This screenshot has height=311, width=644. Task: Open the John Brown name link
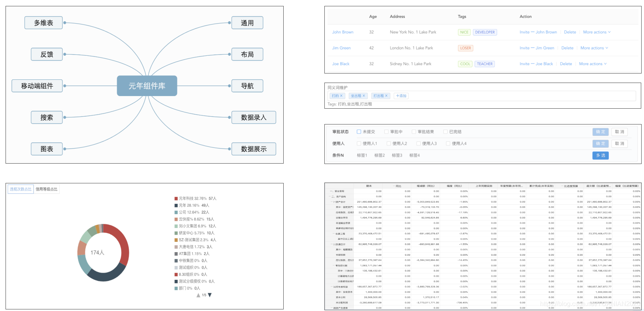343,32
